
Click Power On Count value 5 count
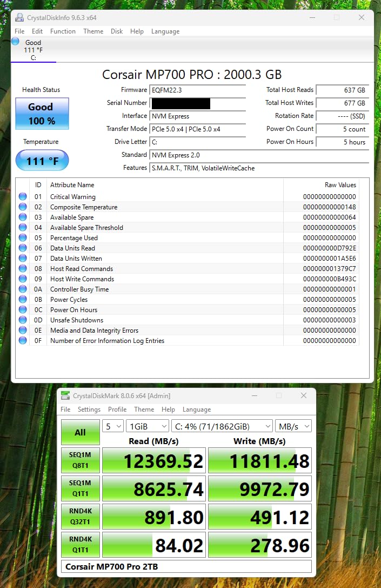click(343, 129)
